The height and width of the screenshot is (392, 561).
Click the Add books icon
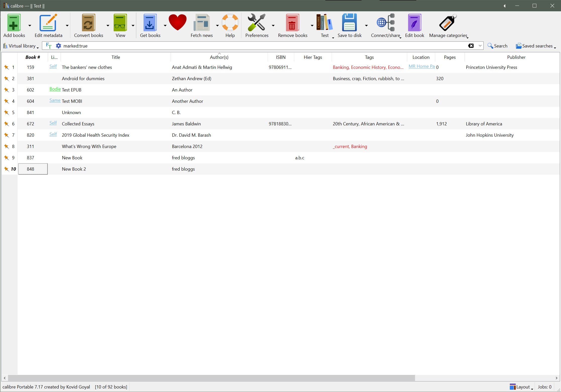(x=14, y=23)
